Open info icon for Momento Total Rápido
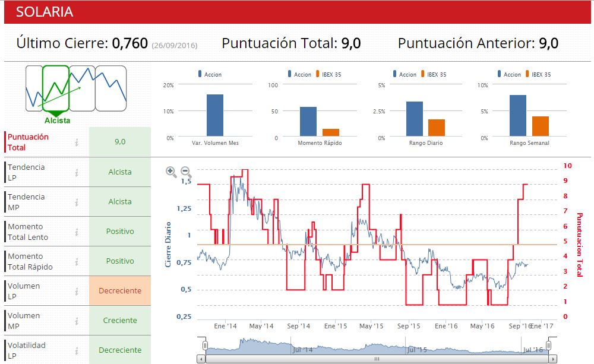594x364 pixels. coord(77,261)
